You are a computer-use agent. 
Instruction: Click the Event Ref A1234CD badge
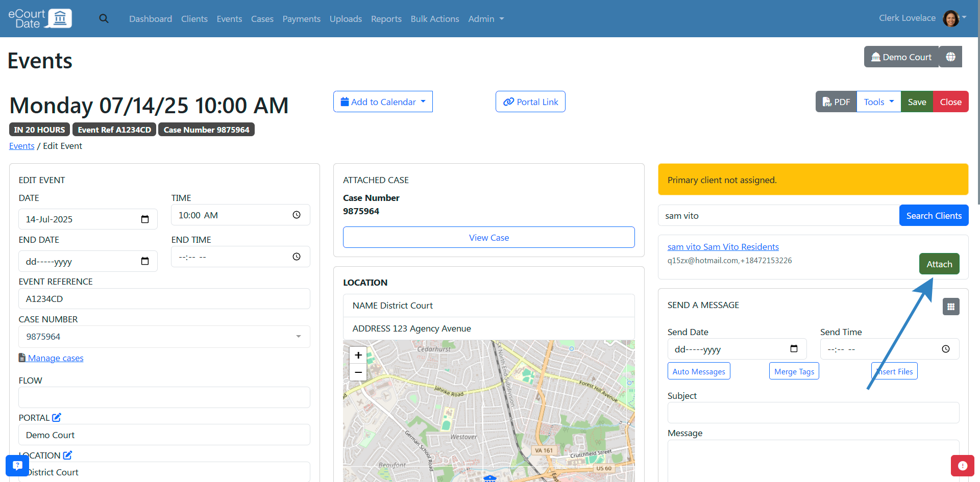(x=114, y=130)
